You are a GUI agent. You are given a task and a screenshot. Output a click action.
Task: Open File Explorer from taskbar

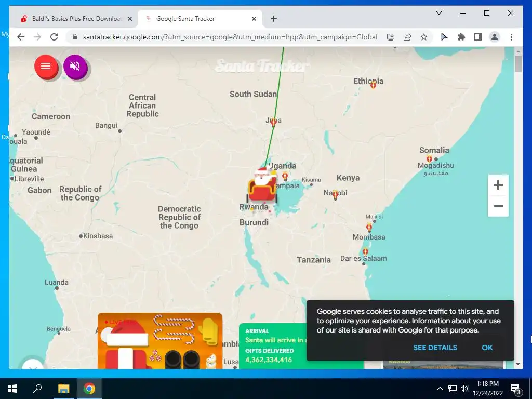point(63,389)
